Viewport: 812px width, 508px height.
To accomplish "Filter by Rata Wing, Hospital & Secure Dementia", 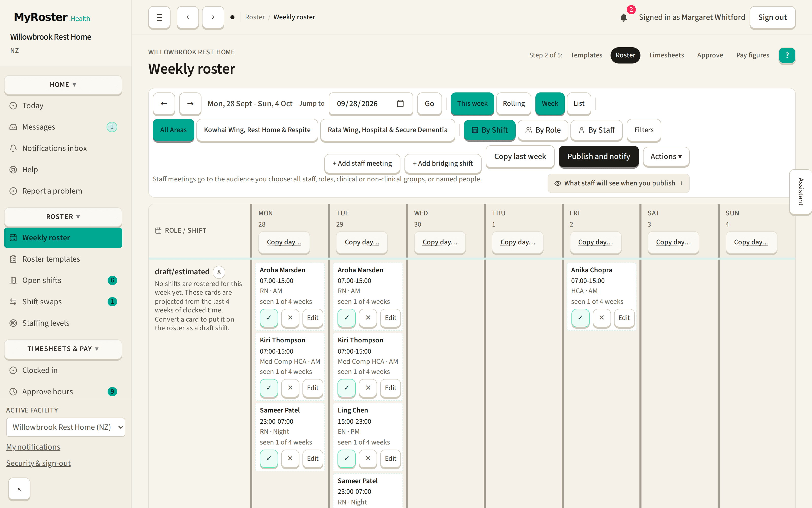I will tap(387, 130).
